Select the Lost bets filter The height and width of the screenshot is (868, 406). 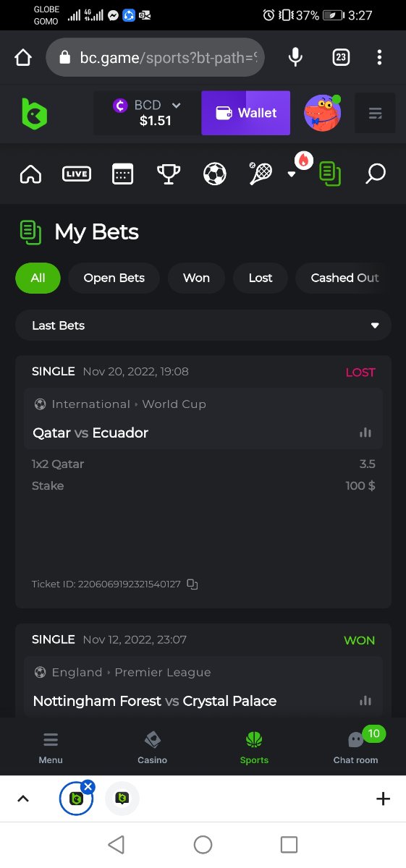click(261, 278)
